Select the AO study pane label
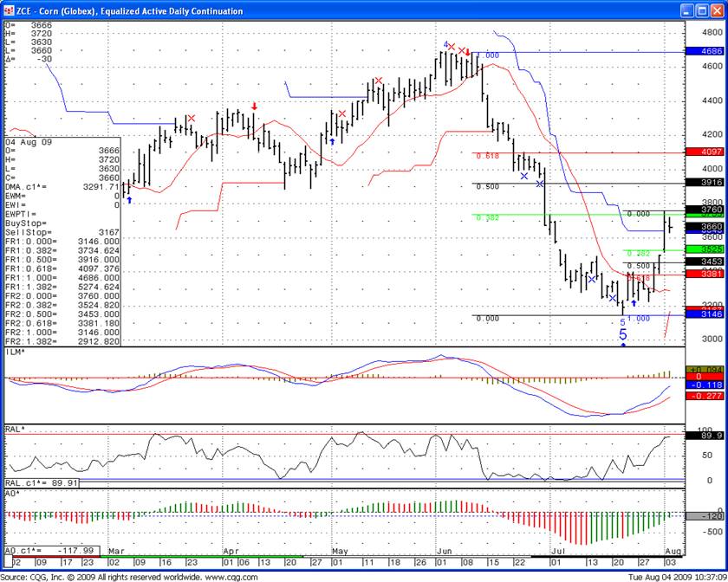Viewport: 728px width, 582px height. [x=13, y=493]
